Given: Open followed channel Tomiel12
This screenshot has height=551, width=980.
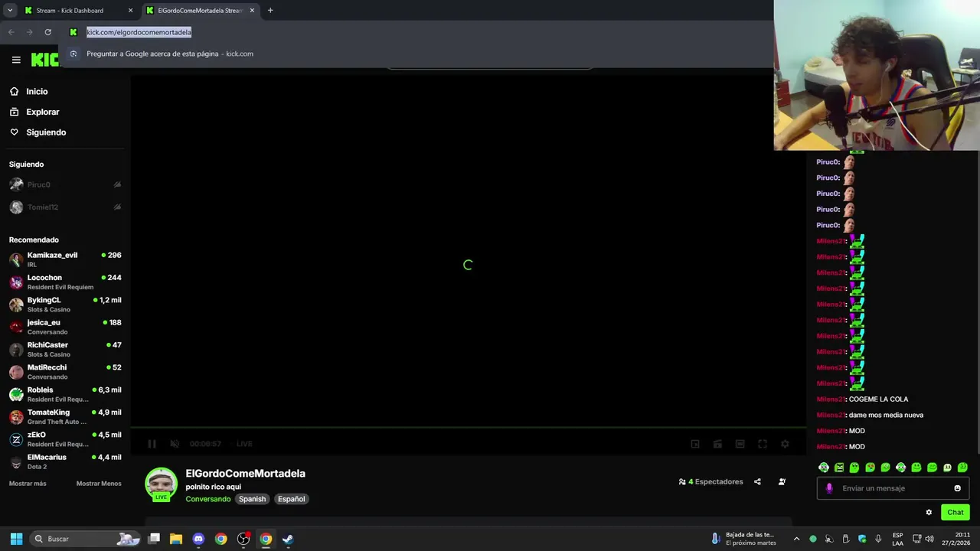Looking at the screenshot, I should pos(64,207).
